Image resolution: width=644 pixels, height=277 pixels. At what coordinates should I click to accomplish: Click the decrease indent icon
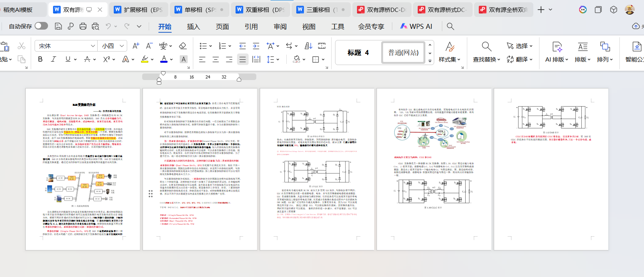click(242, 46)
